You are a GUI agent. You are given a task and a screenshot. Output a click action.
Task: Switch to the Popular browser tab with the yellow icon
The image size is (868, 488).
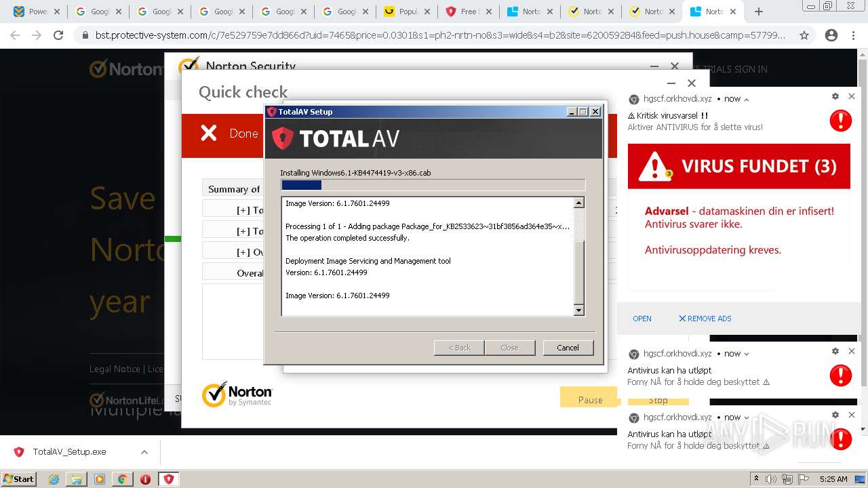pyautogui.click(x=408, y=12)
